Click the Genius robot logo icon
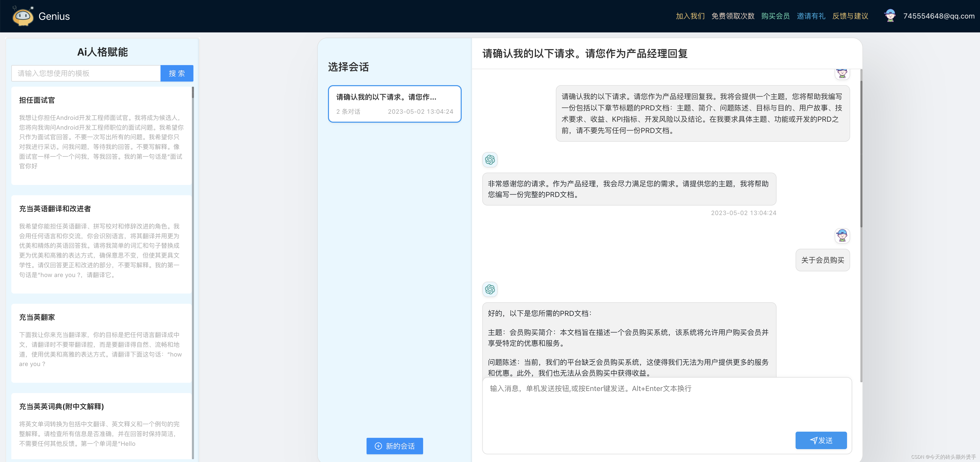980x462 pixels. [x=23, y=16]
